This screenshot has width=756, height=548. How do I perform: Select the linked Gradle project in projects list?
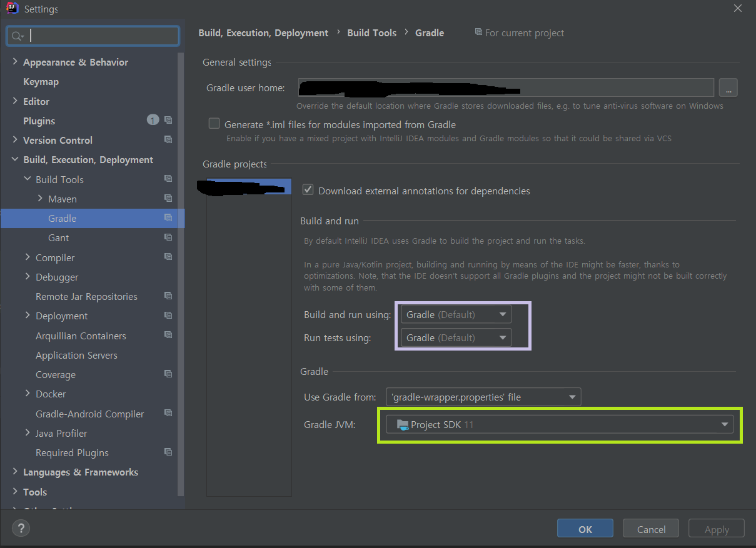pyautogui.click(x=249, y=186)
